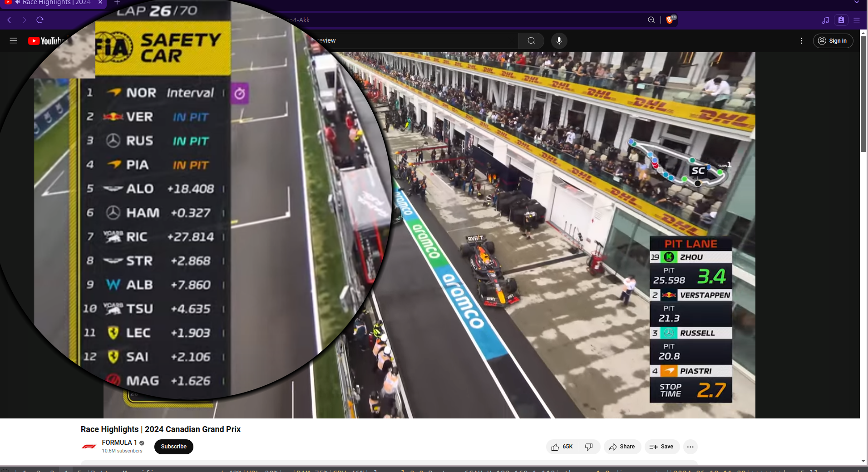Open the browser main menu
The width and height of the screenshot is (868, 472).
coord(857,20)
